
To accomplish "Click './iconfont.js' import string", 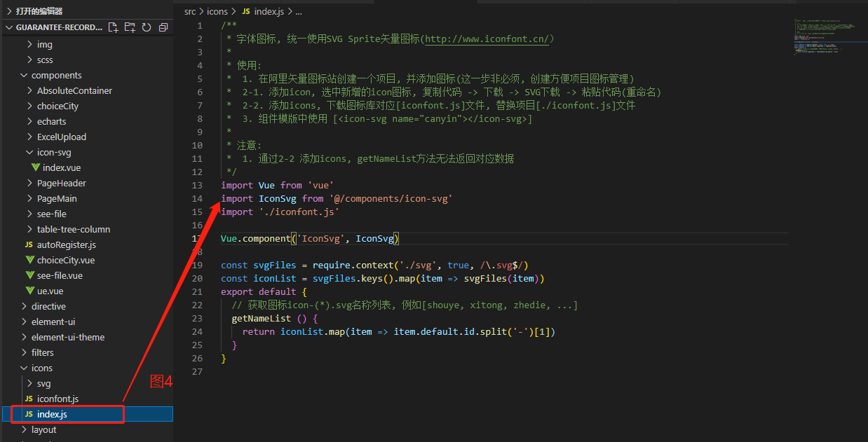I will 299,212.
